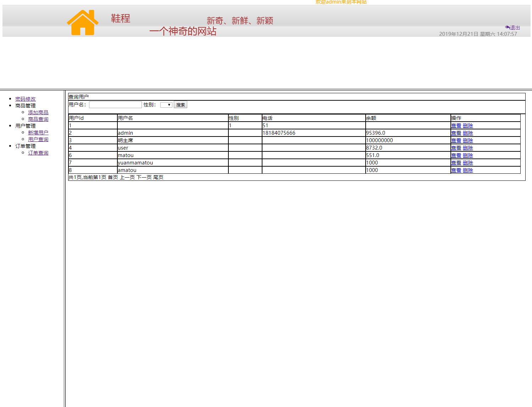Delete the user 胡主席
532x407 pixels.
click(x=468, y=140)
